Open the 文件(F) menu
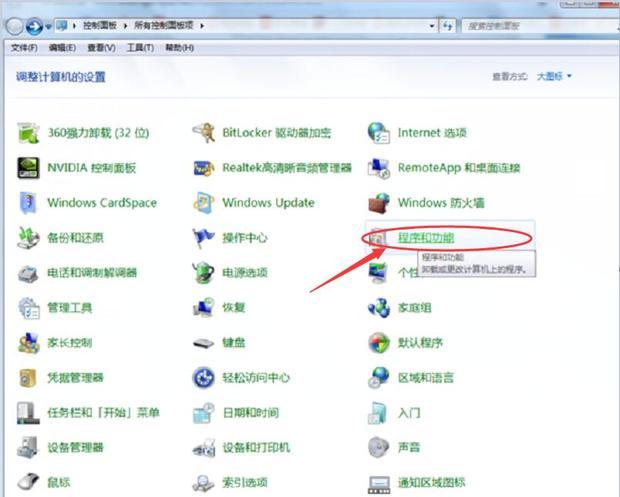The image size is (620, 497). tap(24, 48)
